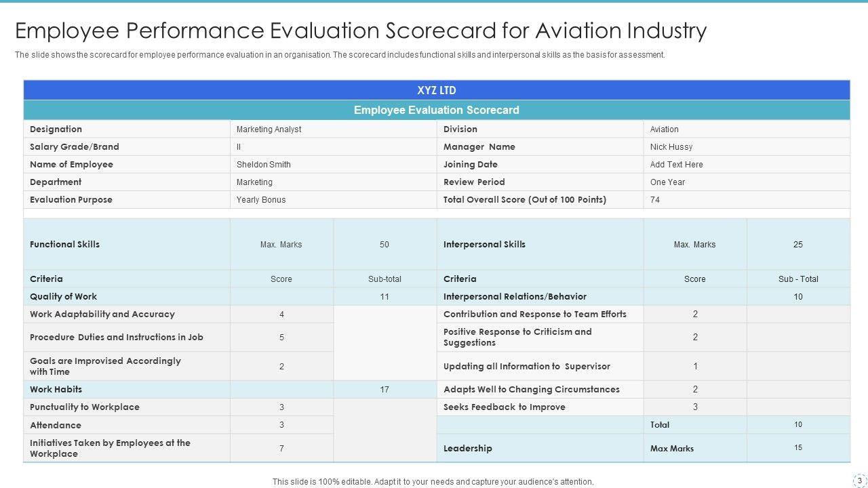868x488 pixels.
Task: Select the XYZ LTD header bar
Action: click(x=437, y=90)
